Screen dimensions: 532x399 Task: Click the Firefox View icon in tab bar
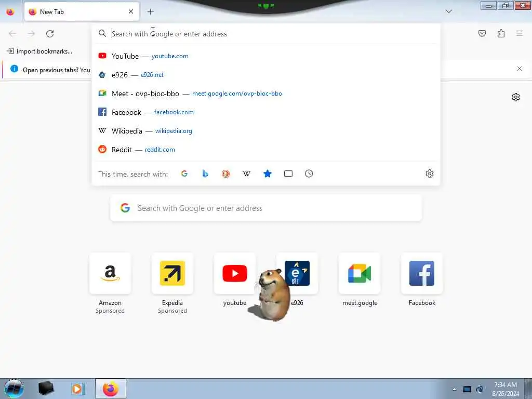click(x=10, y=11)
